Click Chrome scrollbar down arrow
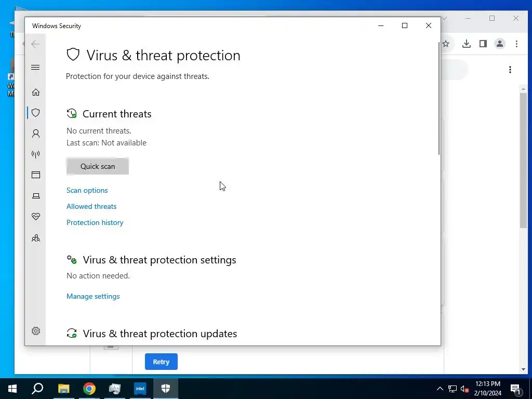 [x=523, y=369]
